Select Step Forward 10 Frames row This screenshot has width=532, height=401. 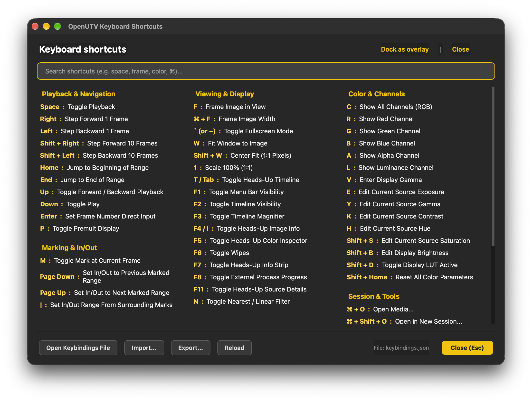[99, 143]
